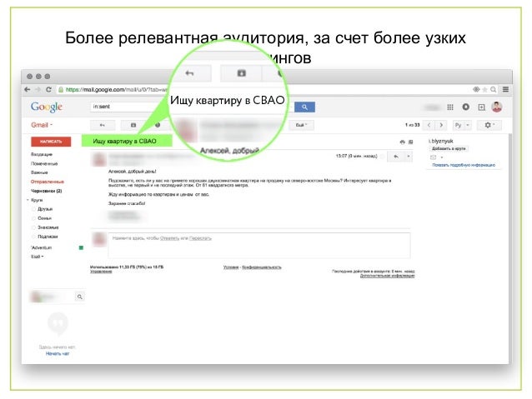Go back with the browser back arrow
532x399 pixels.
[x=28, y=89]
